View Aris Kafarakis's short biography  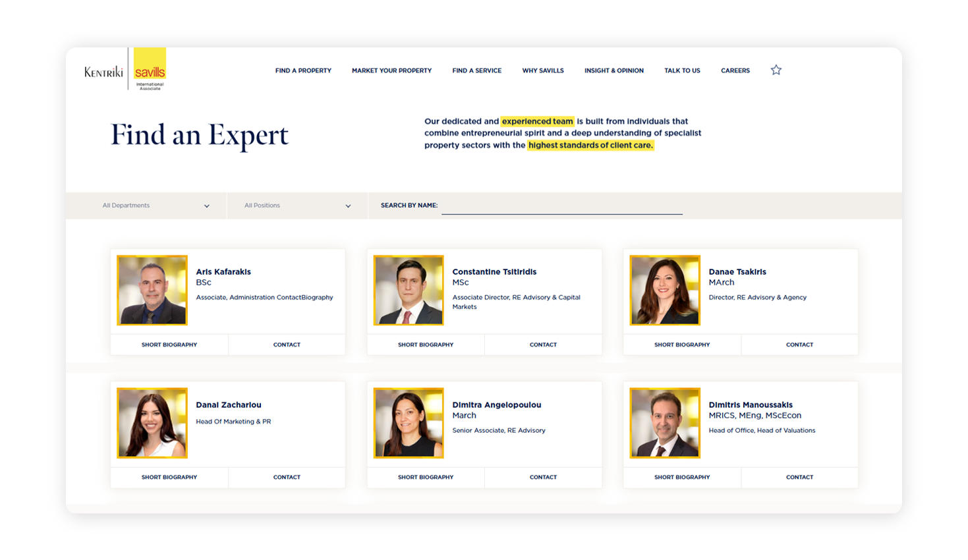coord(169,344)
